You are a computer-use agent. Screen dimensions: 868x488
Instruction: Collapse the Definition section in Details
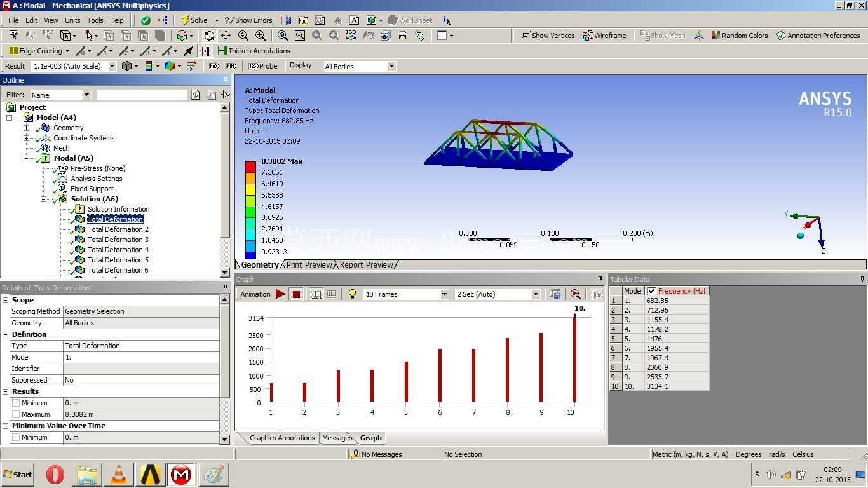point(5,334)
